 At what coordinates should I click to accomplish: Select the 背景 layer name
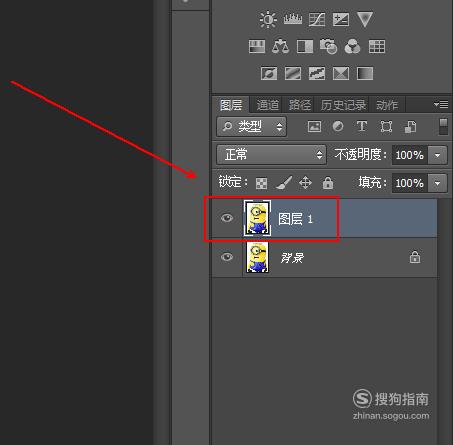tap(292, 257)
